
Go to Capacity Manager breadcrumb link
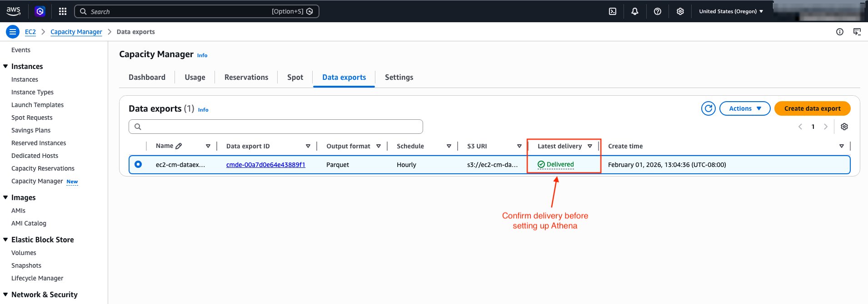(76, 32)
